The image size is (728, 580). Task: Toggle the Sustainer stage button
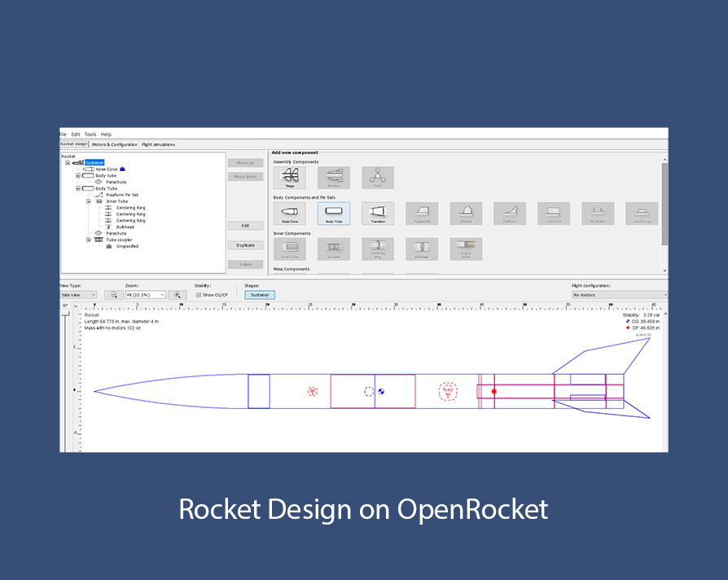[x=260, y=295]
